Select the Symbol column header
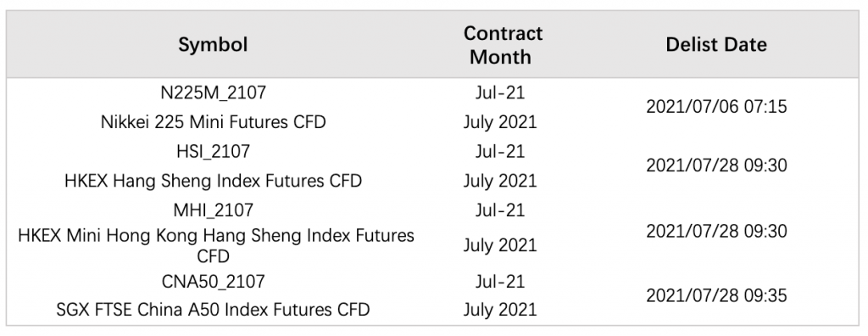This screenshot has width=868, height=336. tap(213, 45)
